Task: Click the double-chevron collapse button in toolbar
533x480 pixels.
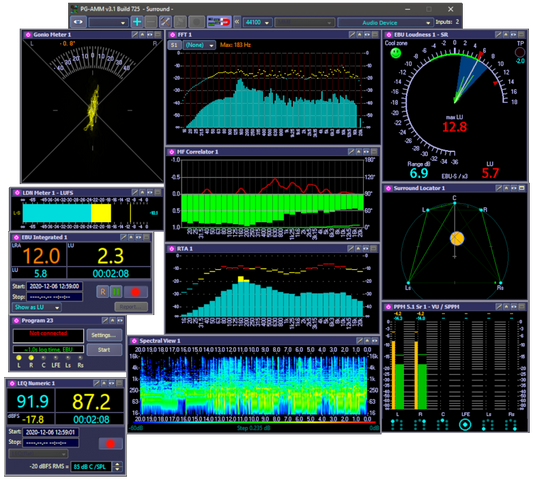Action: [x=237, y=22]
